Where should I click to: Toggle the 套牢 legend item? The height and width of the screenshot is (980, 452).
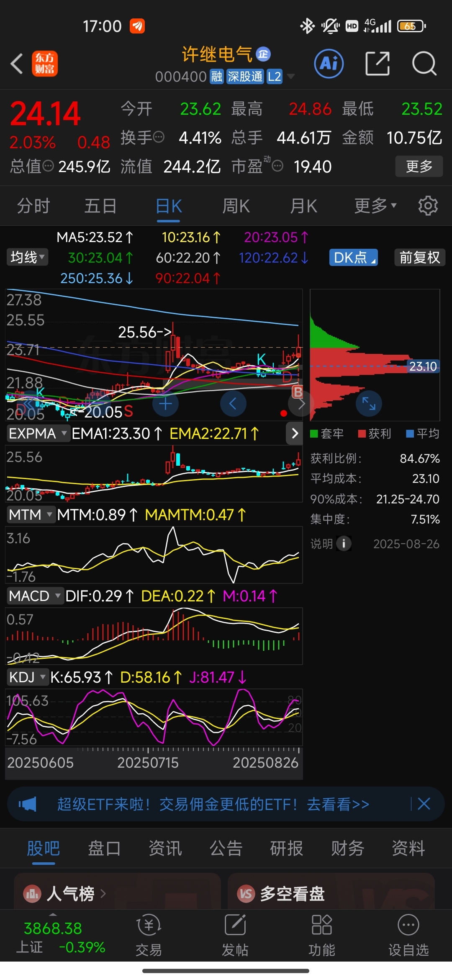pyautogui.click(x=327, y=433)
